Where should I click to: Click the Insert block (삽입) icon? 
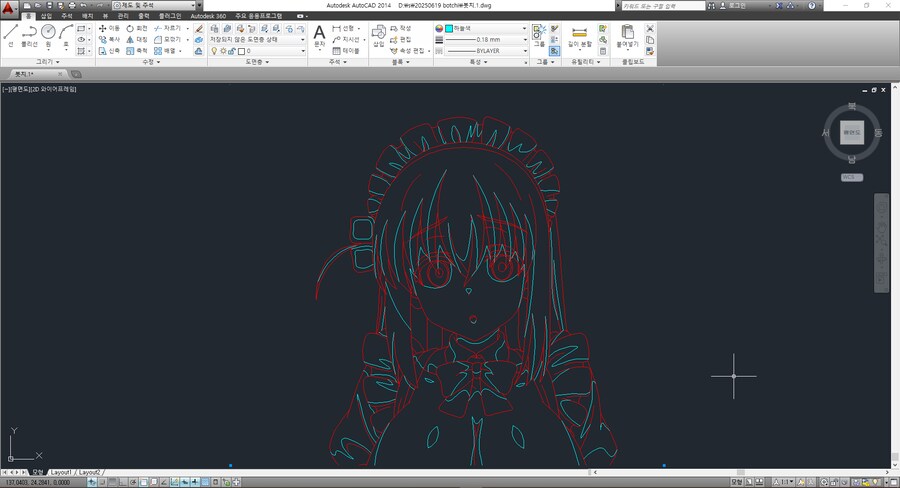pyautogui.click(x=378, y=35)
